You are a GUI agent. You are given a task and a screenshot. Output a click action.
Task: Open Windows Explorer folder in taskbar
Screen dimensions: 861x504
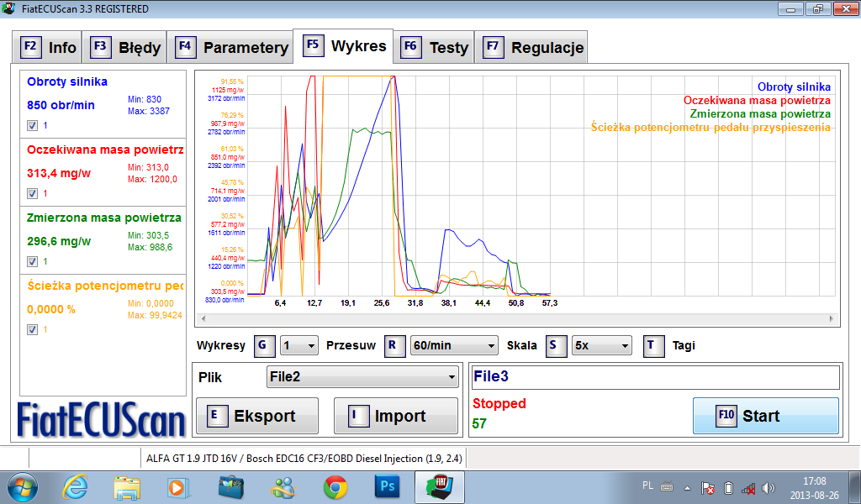coord(127,486)
